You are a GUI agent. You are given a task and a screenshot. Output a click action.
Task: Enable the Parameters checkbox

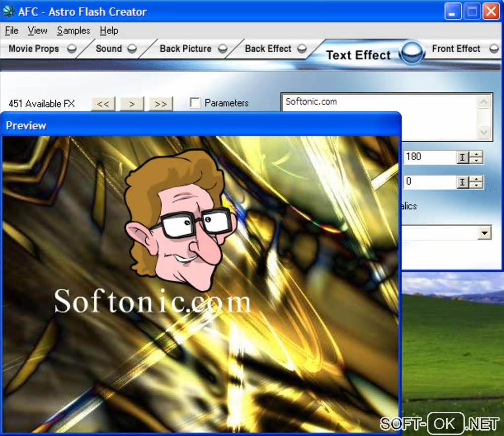195,103
